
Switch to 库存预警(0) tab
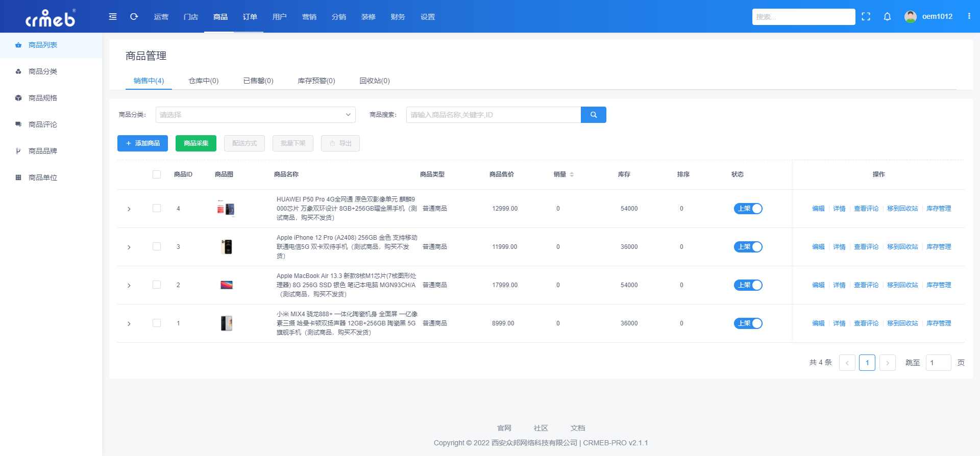pyautogui.click(x=316, y=81)
